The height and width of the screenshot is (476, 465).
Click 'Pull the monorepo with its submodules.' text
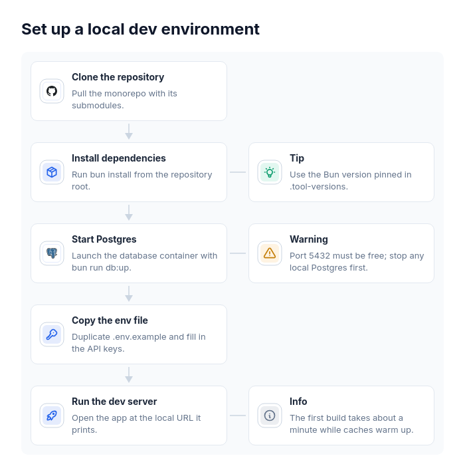point(124,100)
